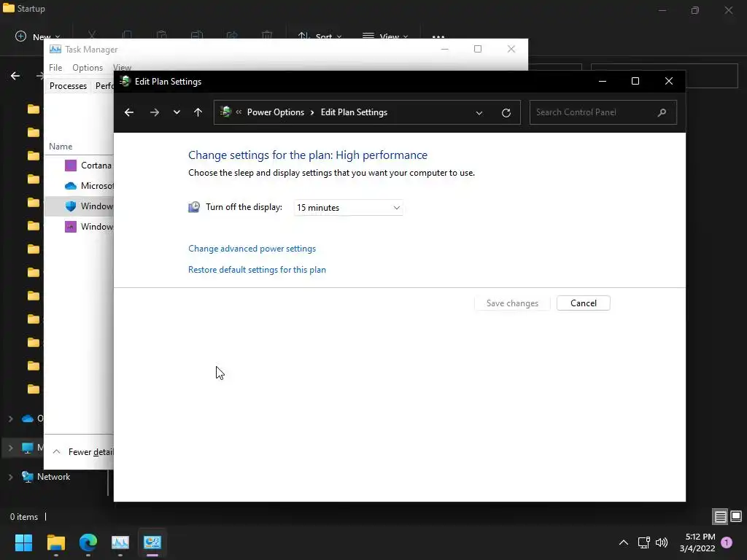Screen dimensions: 747x560
Task: Open notification center badge
Action: click(727, 542)
